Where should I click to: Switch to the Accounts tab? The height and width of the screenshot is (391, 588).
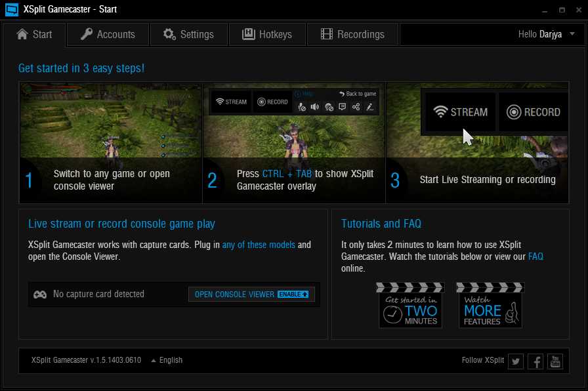108,35
